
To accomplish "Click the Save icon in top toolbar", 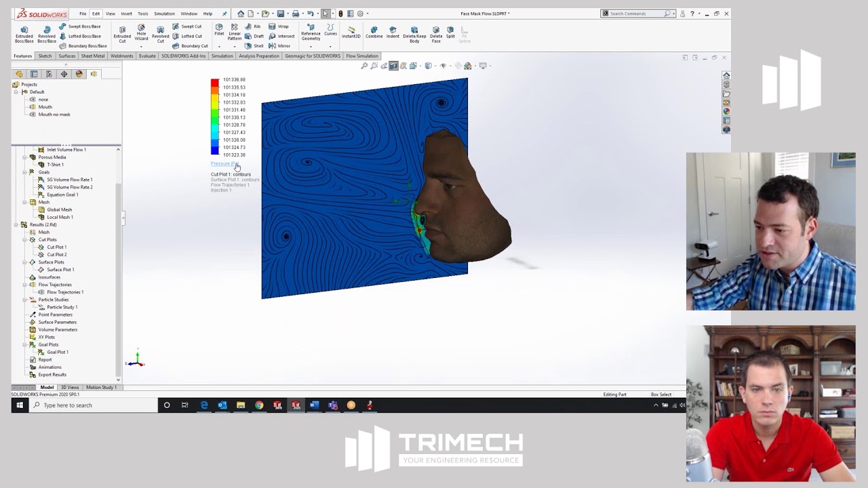I will (x=280, y=14).
